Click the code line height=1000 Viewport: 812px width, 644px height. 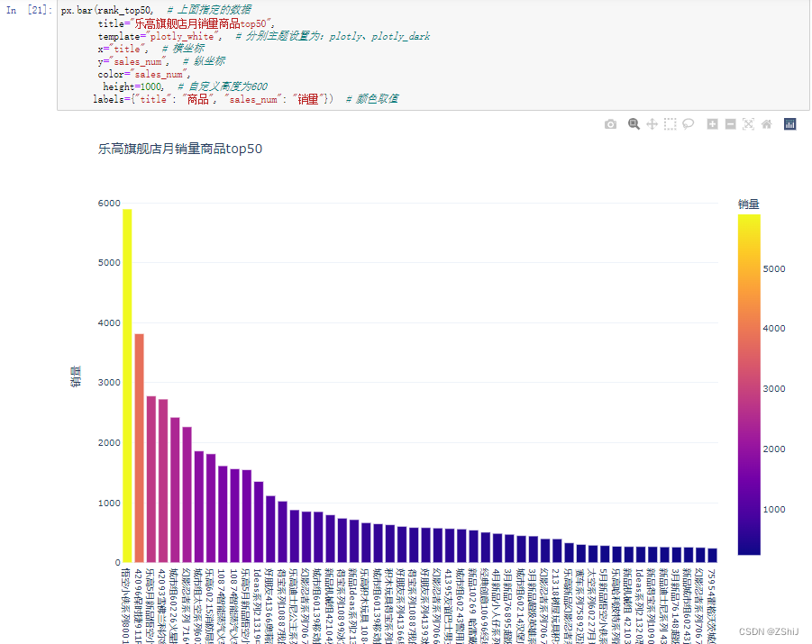[133, 86]
